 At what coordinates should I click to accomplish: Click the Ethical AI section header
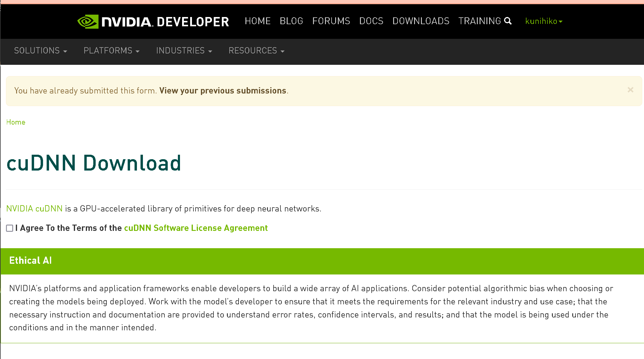tap(322, 261)
